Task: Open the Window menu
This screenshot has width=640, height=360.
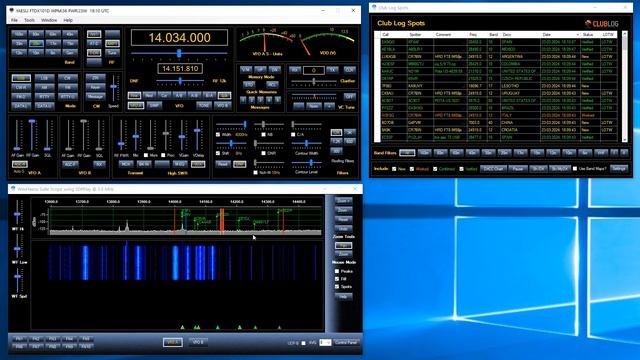Action: coord(49,20)
